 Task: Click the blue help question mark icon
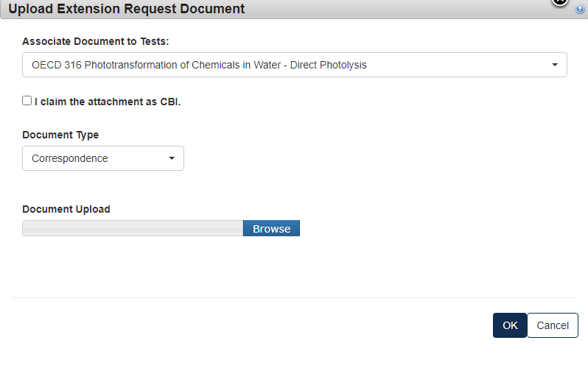(580, 10)
